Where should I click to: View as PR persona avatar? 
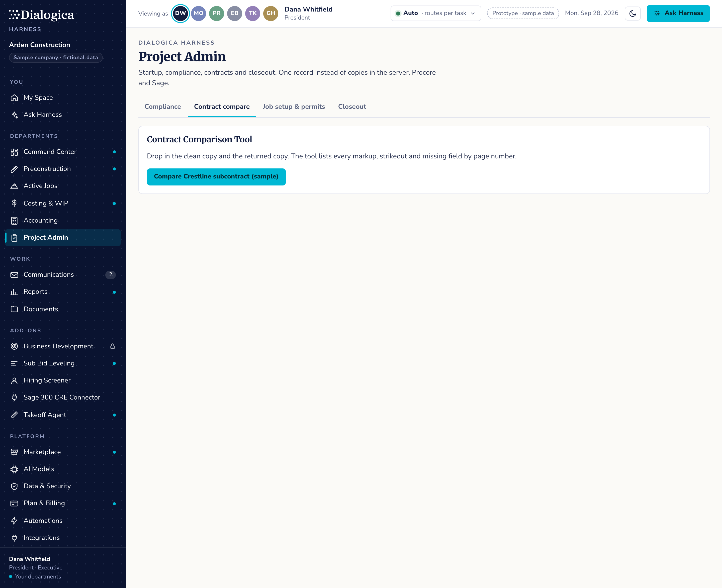217,14
